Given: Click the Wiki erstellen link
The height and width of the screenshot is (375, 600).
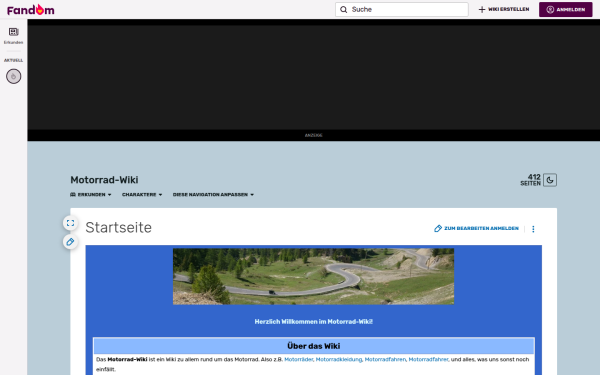Looking at the screenshot, I should coord(504,10).
